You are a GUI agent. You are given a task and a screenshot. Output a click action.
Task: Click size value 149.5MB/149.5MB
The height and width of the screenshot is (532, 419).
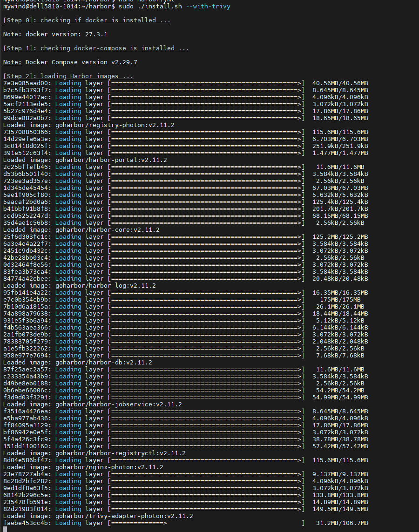(x=340, y=509)
